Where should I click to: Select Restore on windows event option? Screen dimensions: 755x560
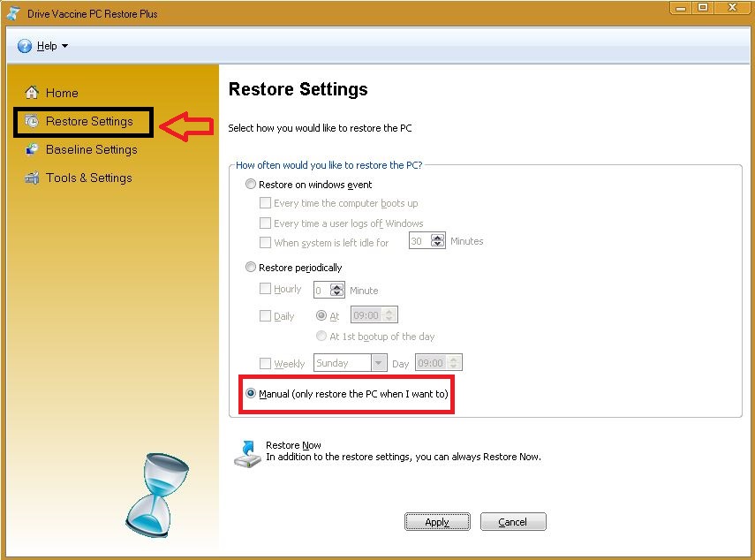(251, 184)
